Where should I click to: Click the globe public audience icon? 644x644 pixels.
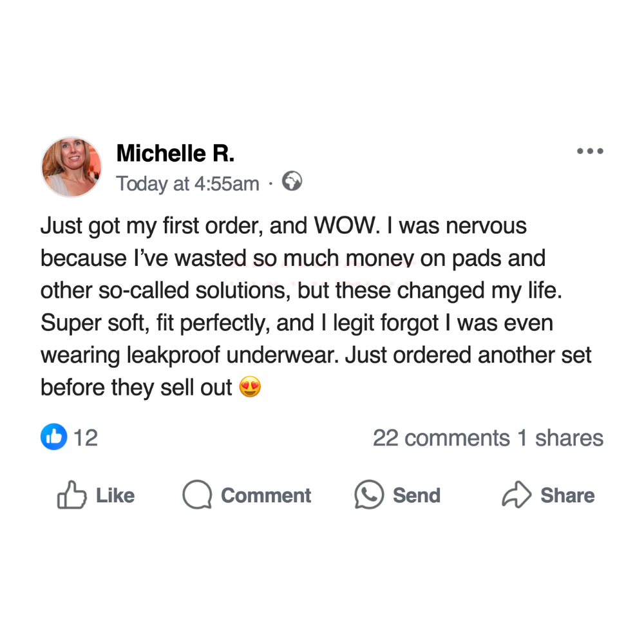[x=292, y=182]
